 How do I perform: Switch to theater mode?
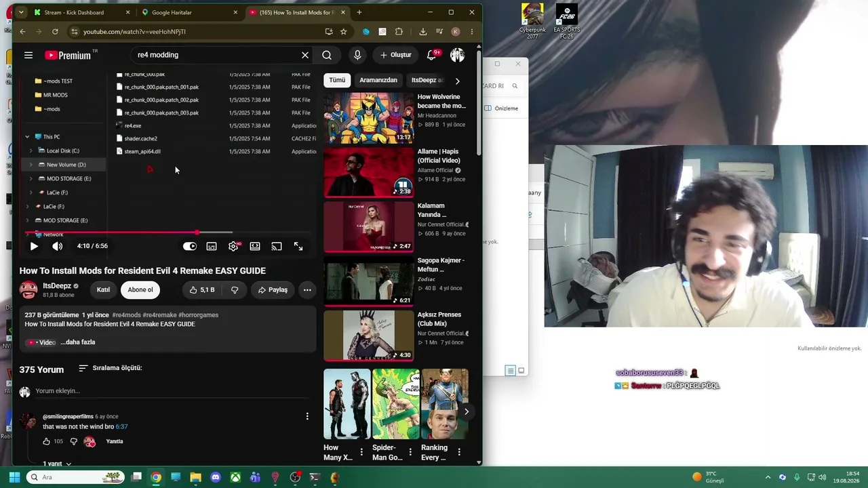tap(255, 246)
